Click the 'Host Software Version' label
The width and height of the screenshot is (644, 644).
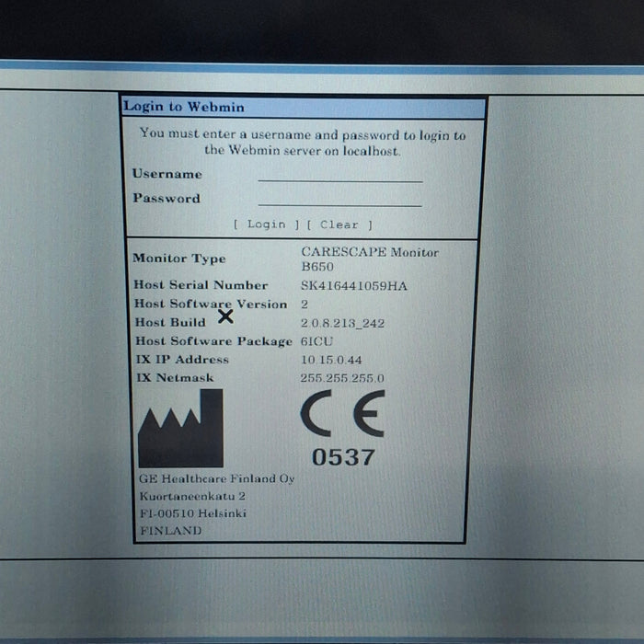pyautogui.click(x=211, y=304)
